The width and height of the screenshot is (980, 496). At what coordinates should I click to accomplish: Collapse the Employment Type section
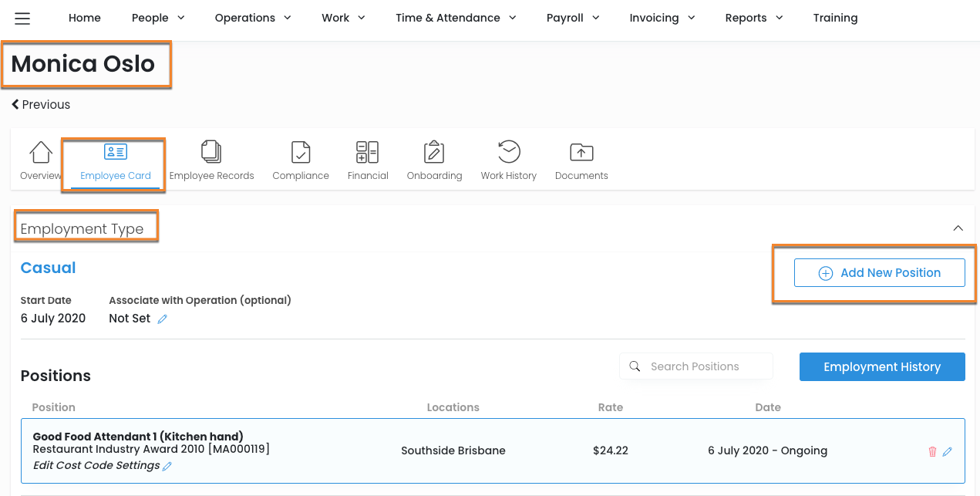tap(958, 228)
